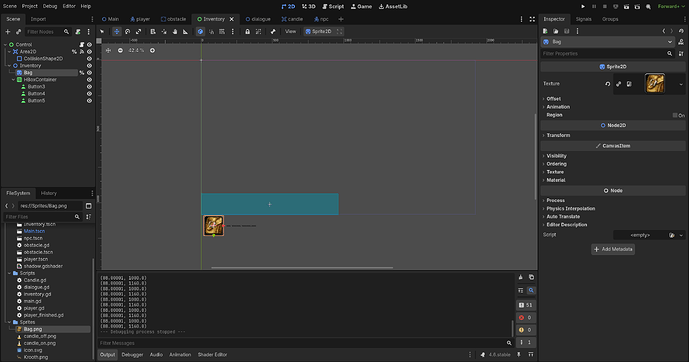Activate the Scale Mode tool
689x362 pixels.
tap(138, 32)
